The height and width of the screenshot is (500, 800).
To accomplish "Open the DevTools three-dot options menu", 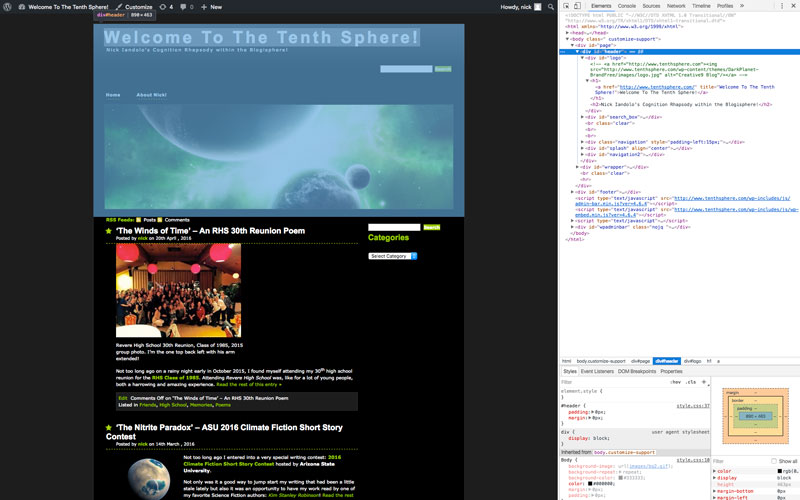I will click(x=782, y=5).
